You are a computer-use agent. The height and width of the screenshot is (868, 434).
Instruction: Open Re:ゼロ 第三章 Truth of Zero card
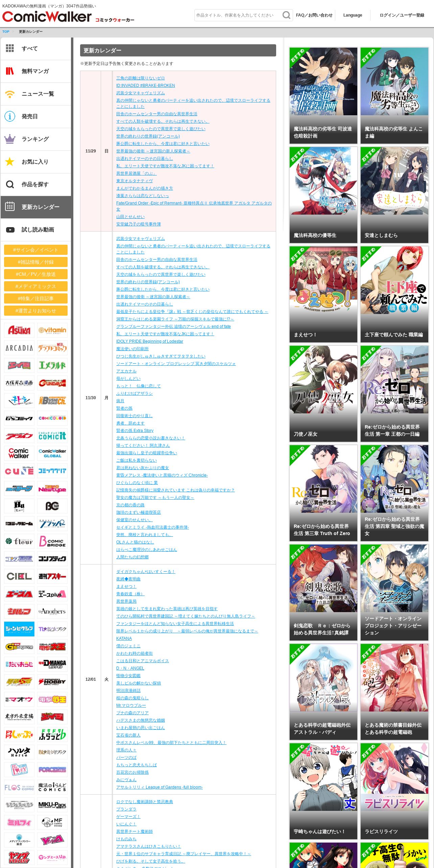coord(323,493)
